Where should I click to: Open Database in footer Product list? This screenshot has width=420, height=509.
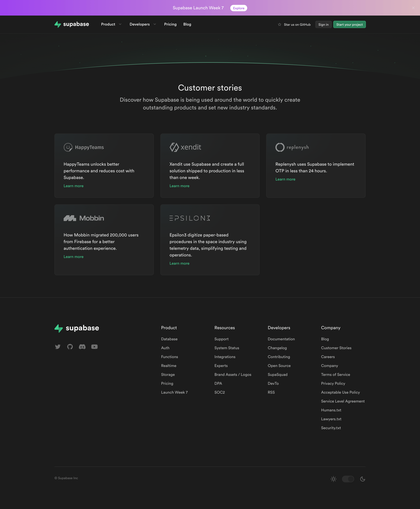[169, 339]
